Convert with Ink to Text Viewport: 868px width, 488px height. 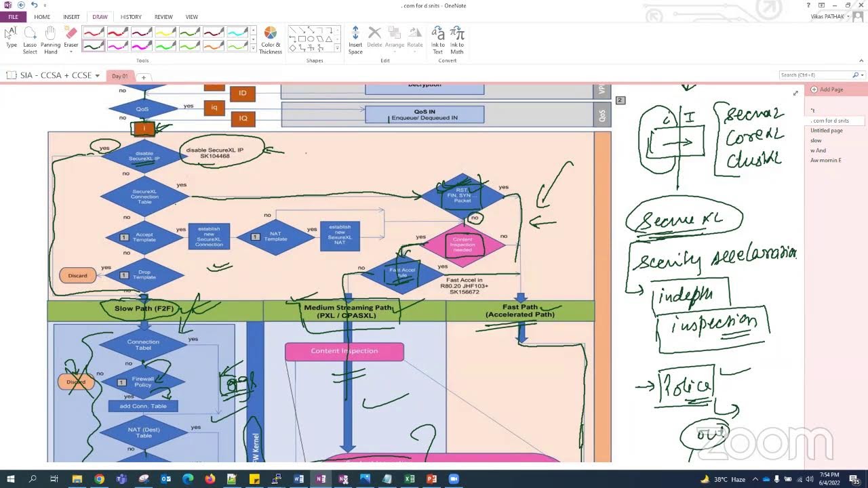(x=438, y=40)
